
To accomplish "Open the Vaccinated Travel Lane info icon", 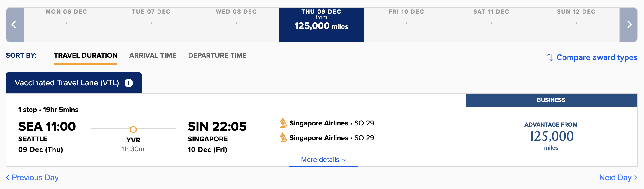I will 129,83.
